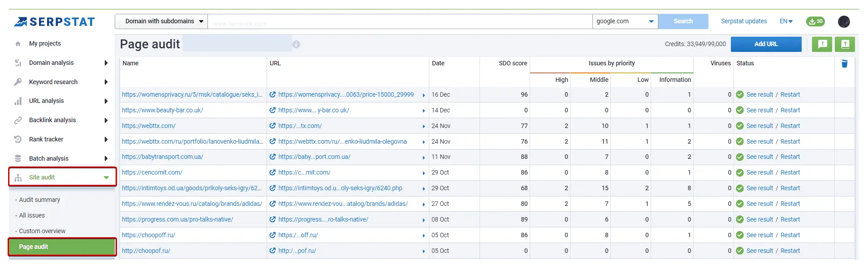Click the Date column header

tap(438, 63)
